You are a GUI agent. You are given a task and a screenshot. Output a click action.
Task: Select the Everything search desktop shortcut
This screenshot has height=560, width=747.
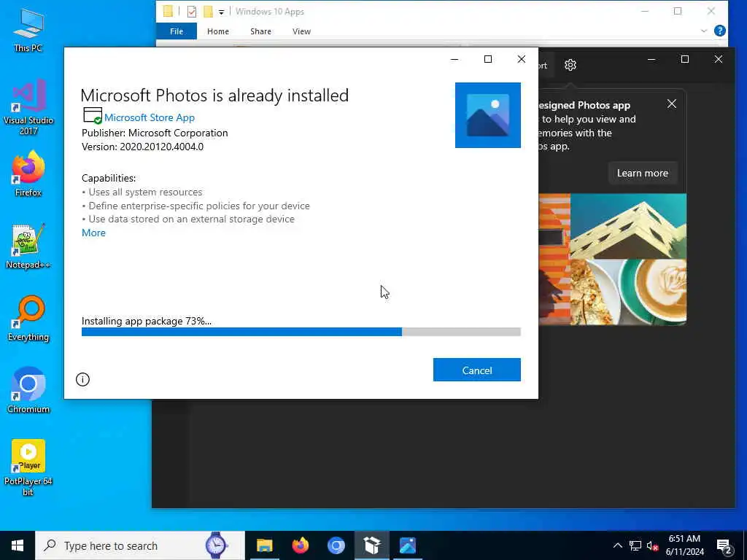(x=28, y=319)
